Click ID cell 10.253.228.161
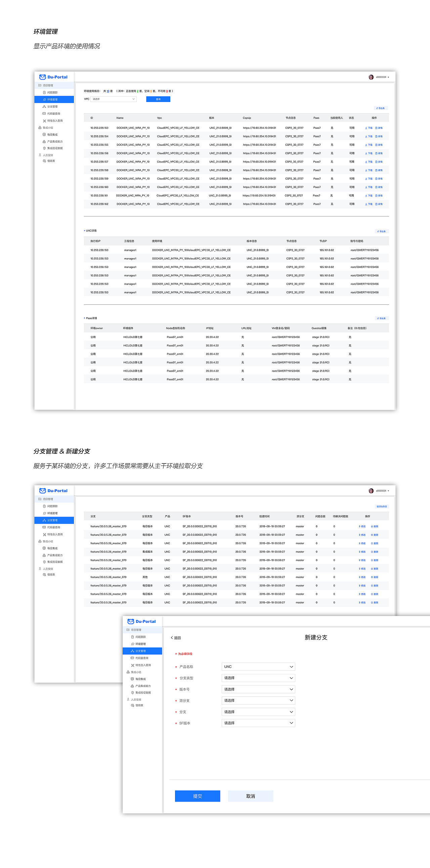This screenshot has height=868, width=430. (99, 195)
